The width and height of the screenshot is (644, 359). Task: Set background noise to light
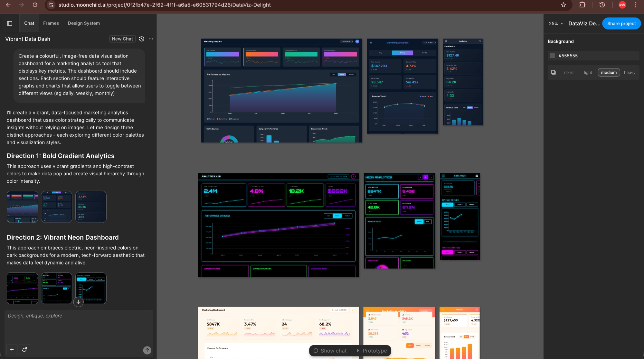click(x=588, y=72)
